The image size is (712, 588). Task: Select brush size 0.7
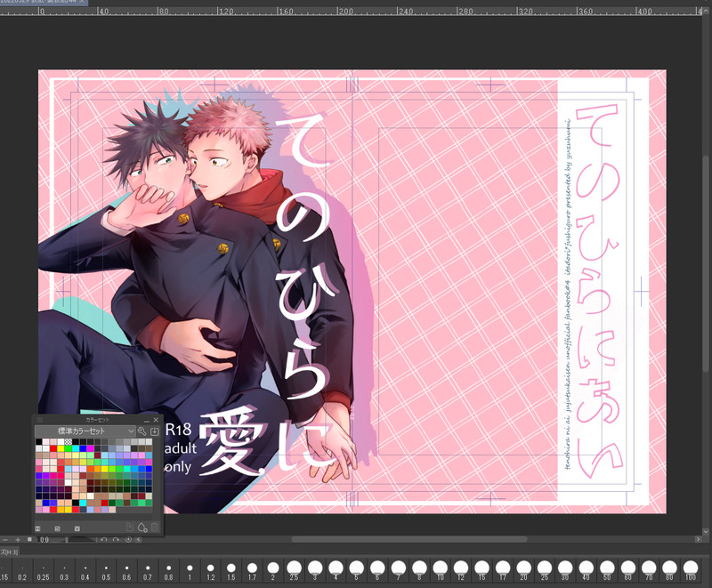point(148,571)
